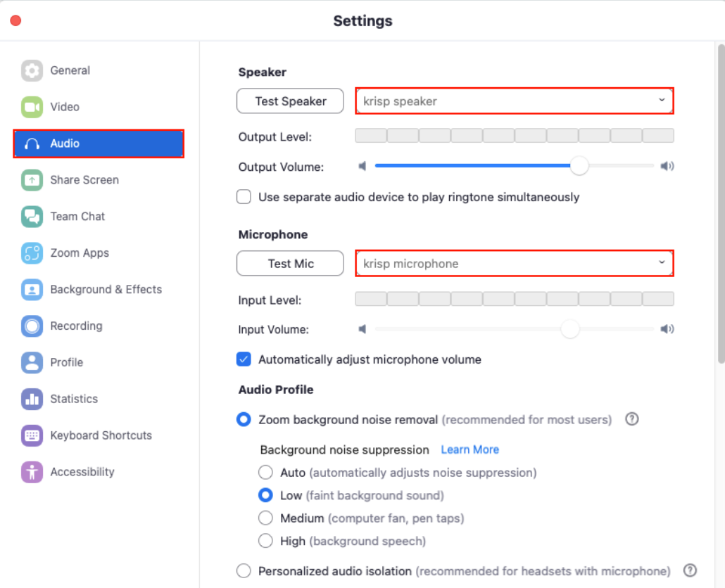Select Background & Effects settings
This screenshot has width=725, height=588.
(x=32, y=289)
